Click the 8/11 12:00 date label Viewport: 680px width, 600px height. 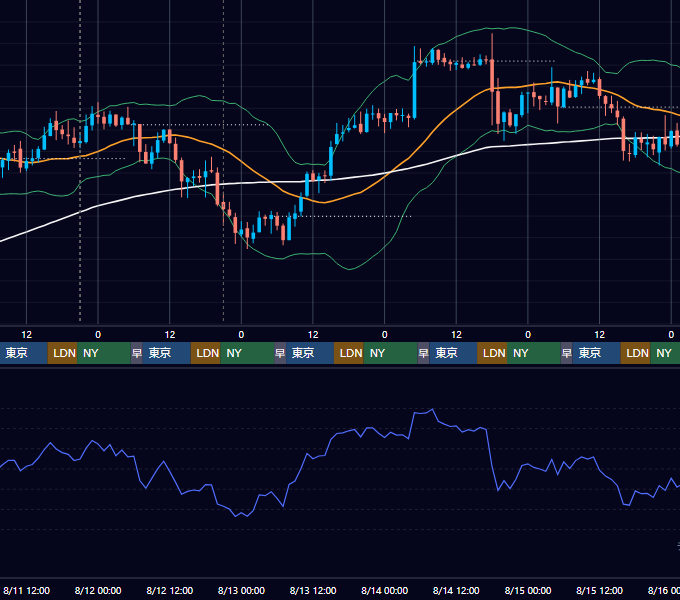click(x=26, y=590)
